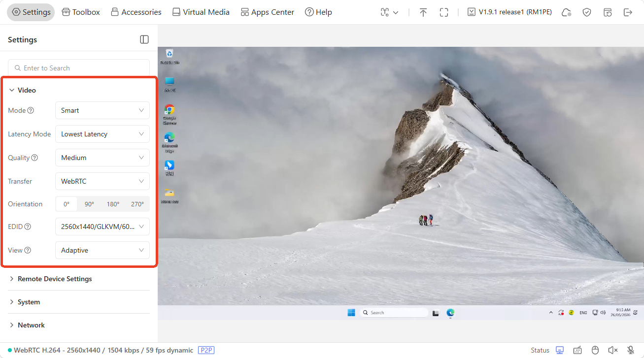Open the Apps Center menu

(267, 12)
